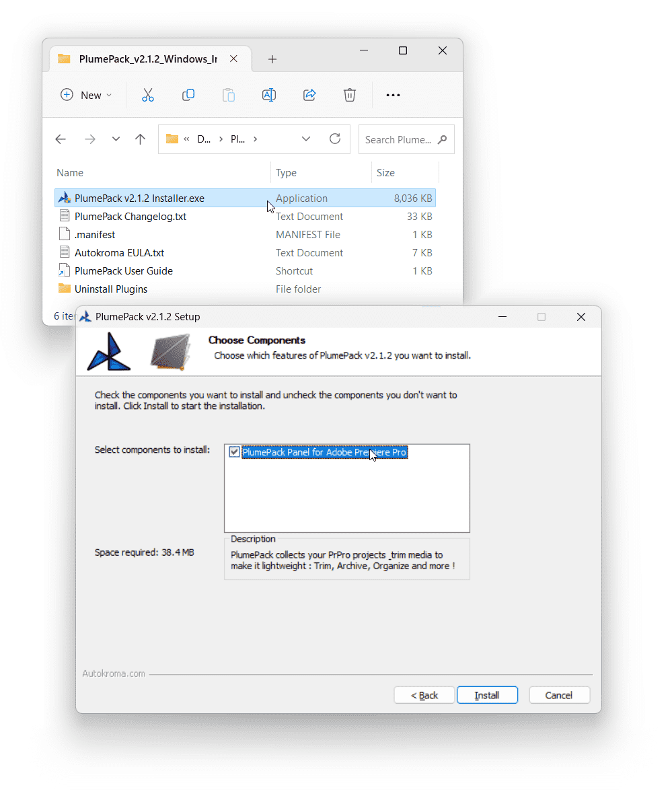Viewport: 672px width, 804px height.
Task: Click the Cut scissors icon in toolbar
Action: (x=148, y=95)
